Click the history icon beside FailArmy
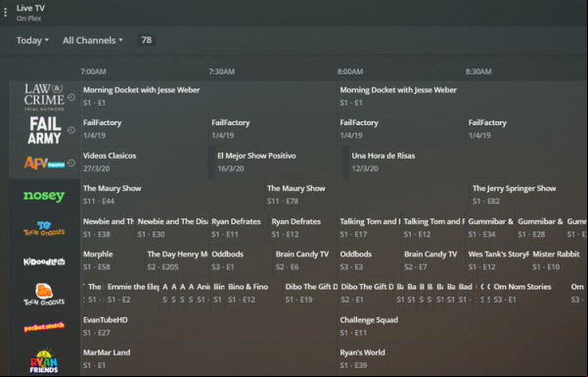588x377 pixels. [x=71, y=130]
